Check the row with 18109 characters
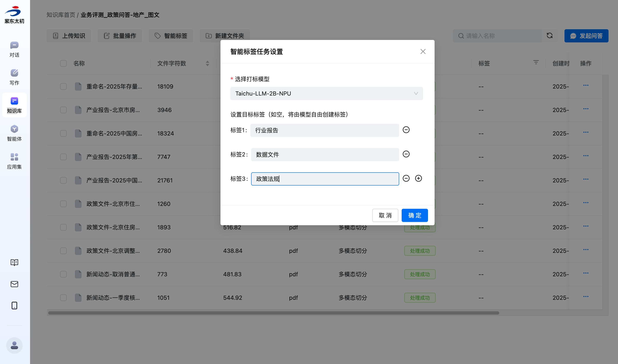 (63, 87)
